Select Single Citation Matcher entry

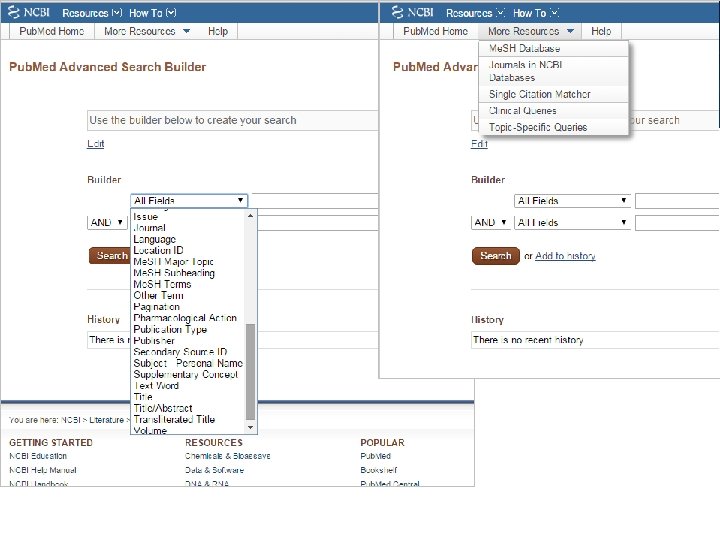(553, 94)
